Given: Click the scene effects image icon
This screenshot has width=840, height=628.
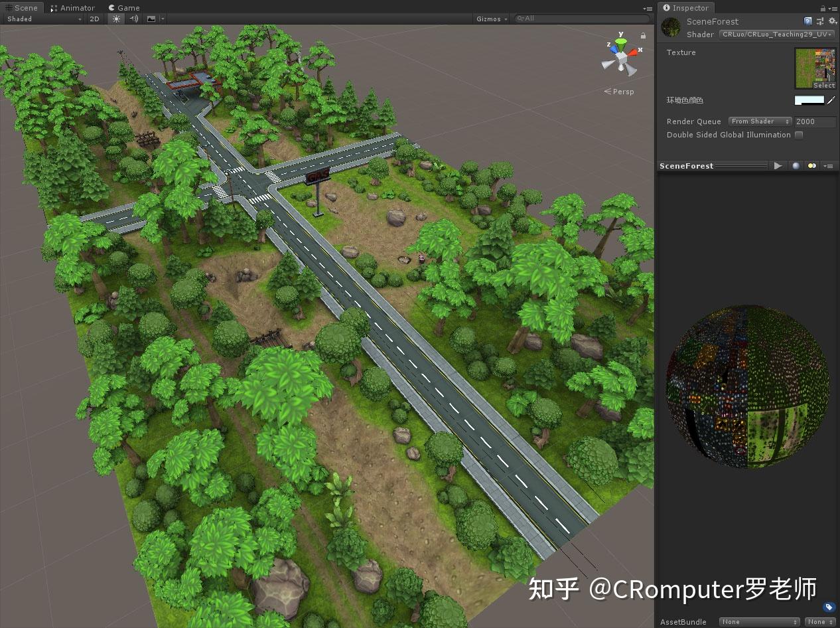Looking at the screenshot, I should tap(151, 19).
